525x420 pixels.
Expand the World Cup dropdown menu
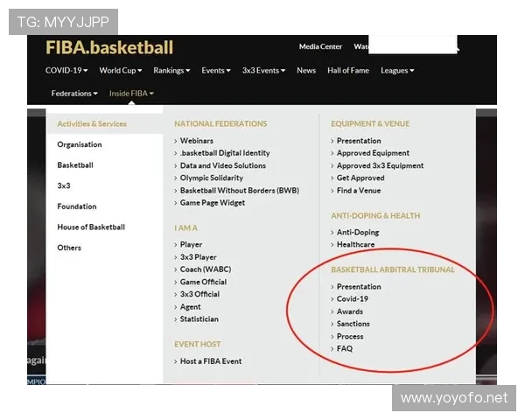tap(121, 70)
